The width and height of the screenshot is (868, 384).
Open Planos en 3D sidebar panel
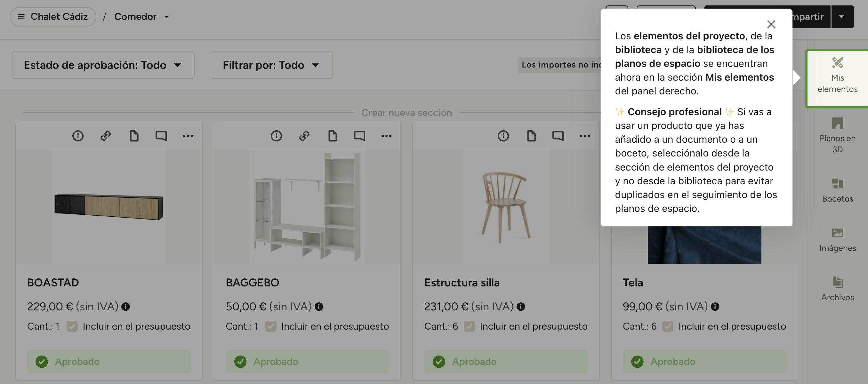pyautogui.click(x=837, y=135)
